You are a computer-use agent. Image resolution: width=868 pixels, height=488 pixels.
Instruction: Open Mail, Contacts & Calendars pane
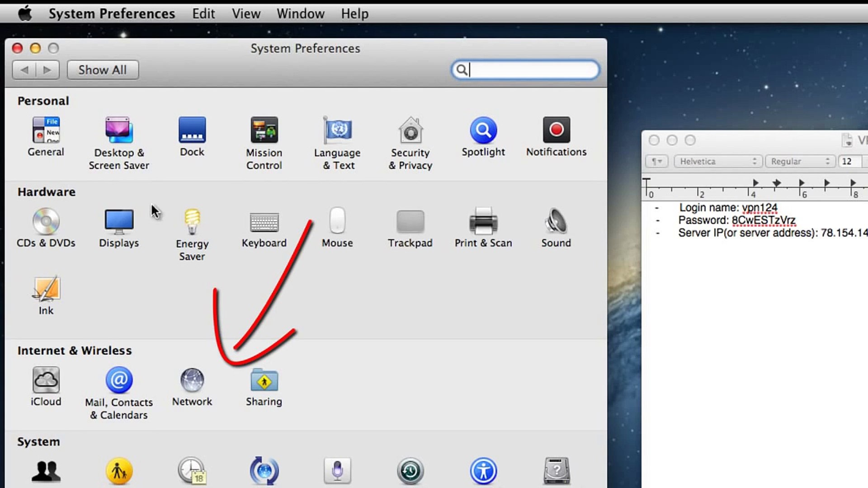[119, 380]
